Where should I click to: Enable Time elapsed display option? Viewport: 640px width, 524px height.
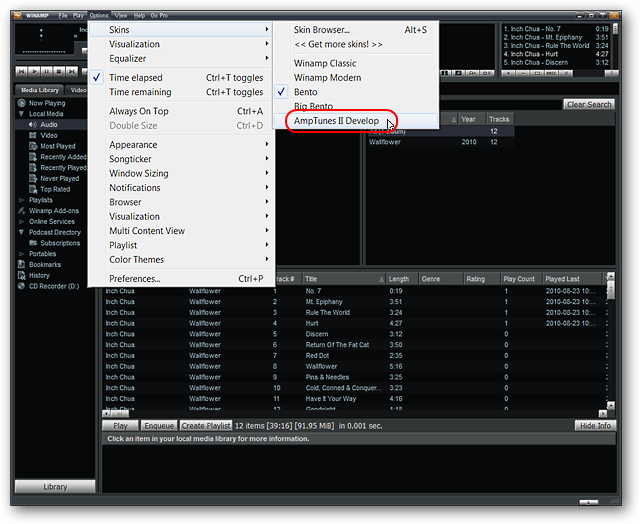pyautogui.click(x=182, y=78)
